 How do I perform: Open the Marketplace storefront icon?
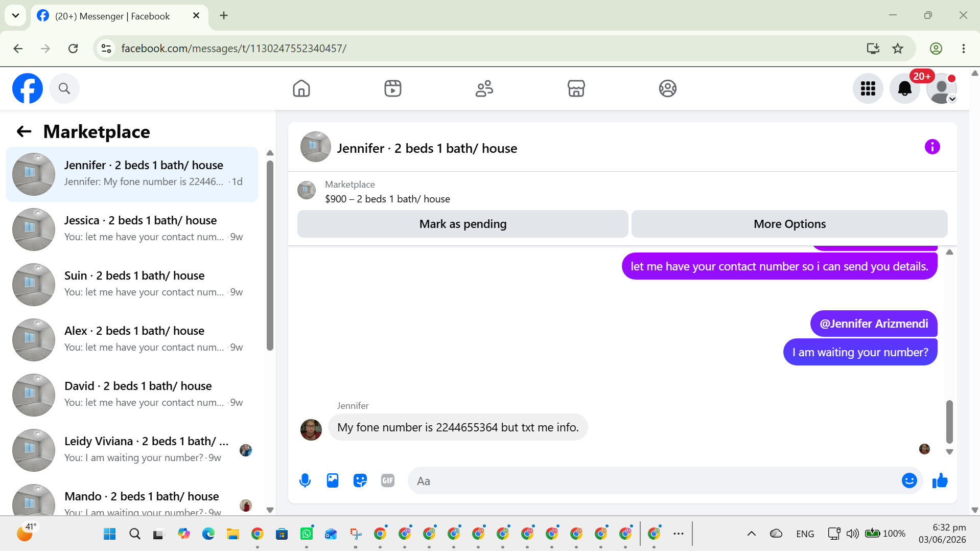click(576, 88)
